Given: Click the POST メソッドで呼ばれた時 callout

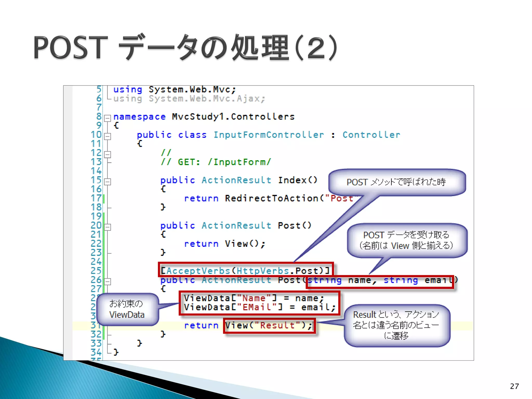Looking at the screenshot, I should point(396,182).
